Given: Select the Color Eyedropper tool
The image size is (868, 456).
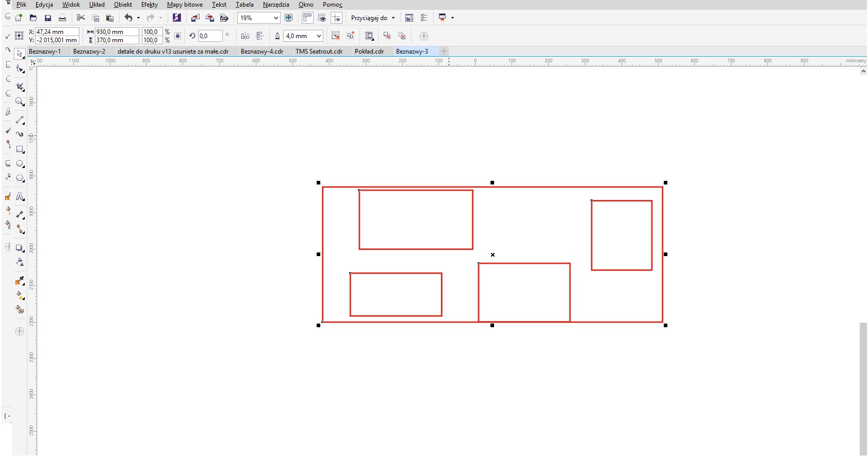Looking at the screenshot, I should tap(20, 280).
